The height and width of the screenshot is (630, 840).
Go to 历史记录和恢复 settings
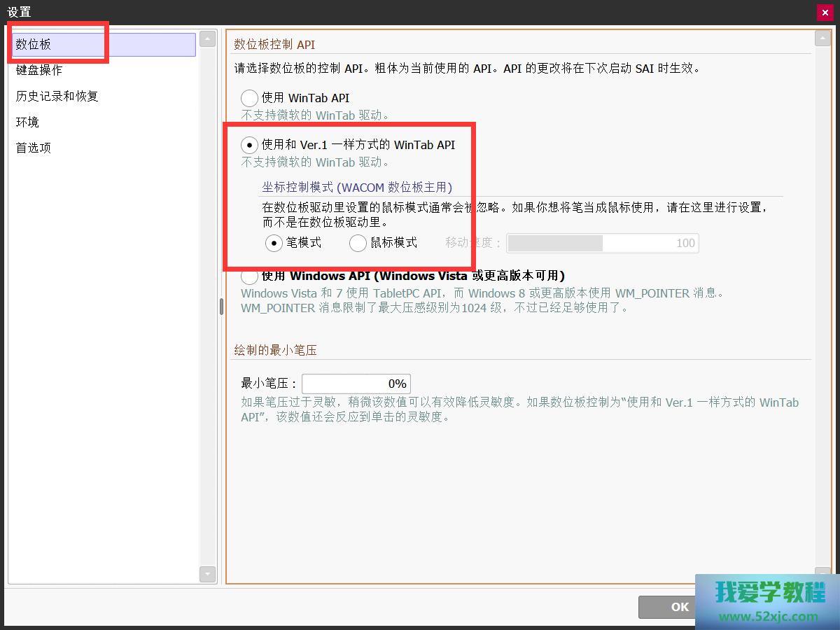[57, 96]
